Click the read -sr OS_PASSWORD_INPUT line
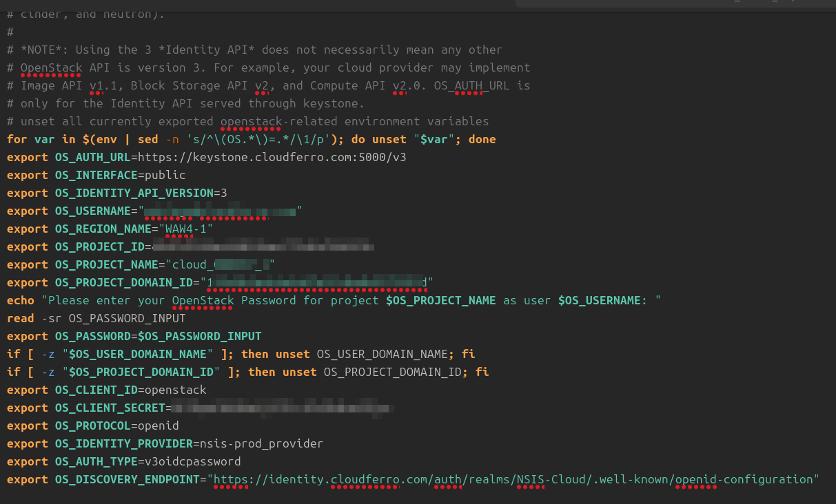The height and width of the screenshot is (504, 836). [96, 318]
